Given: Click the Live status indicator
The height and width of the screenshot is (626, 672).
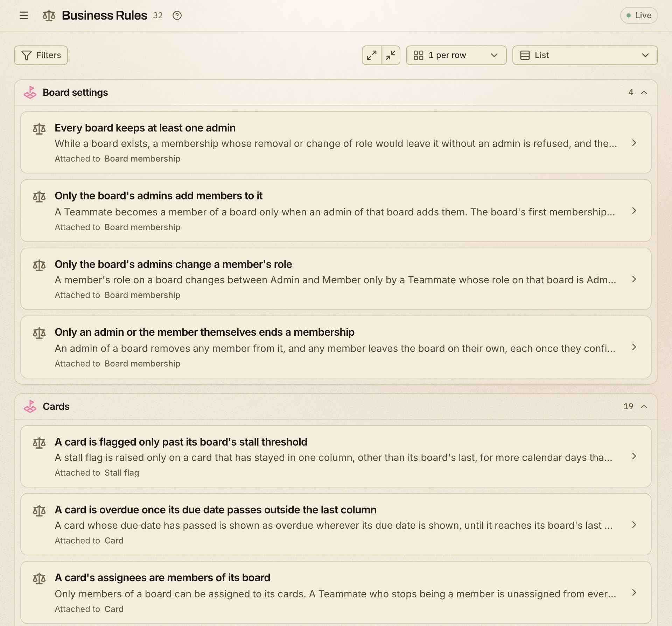Looking at the screenshot, I should point(639,15).
